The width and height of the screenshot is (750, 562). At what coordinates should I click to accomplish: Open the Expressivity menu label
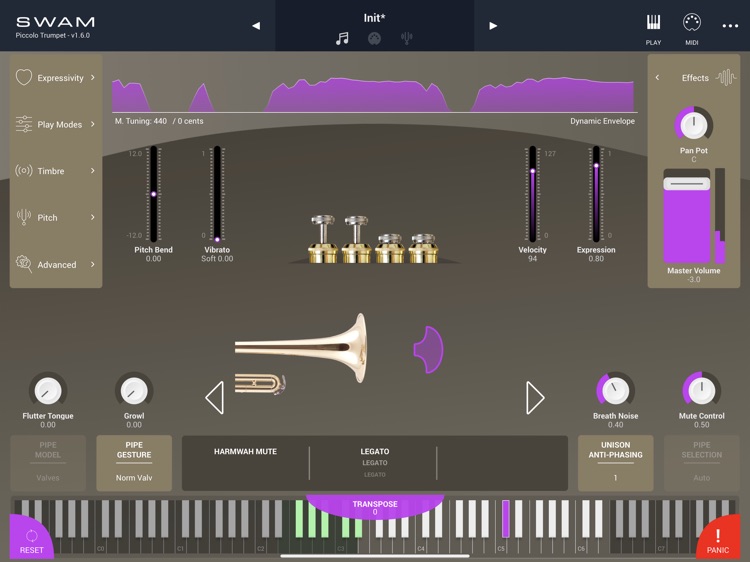(60, 78)
